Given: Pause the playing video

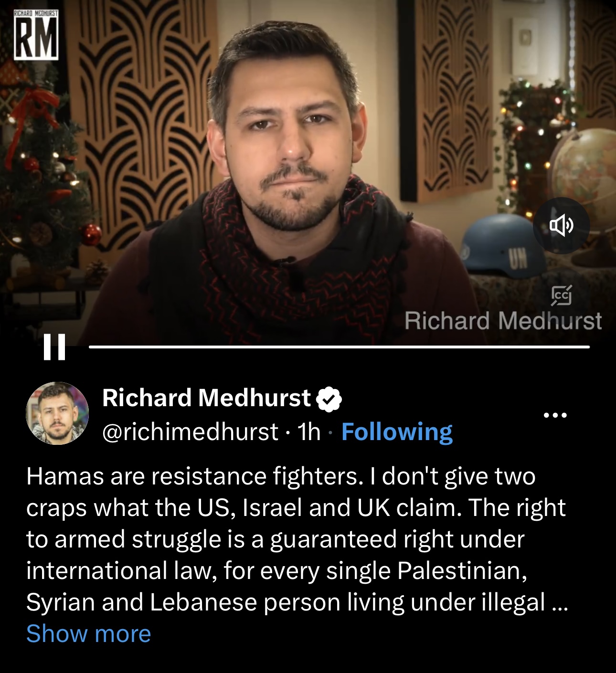Looking at the screenshot, I should tap(54, 347).
